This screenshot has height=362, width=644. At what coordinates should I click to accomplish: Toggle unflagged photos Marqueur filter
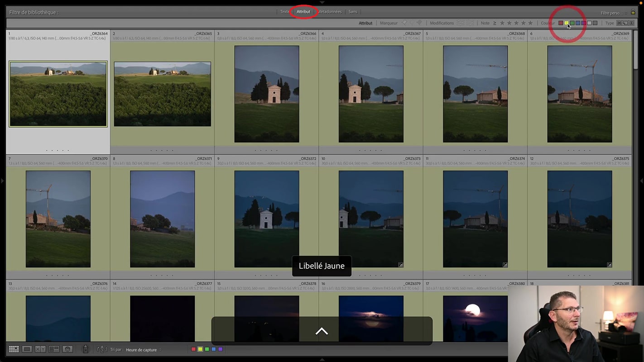click(412, 23)
